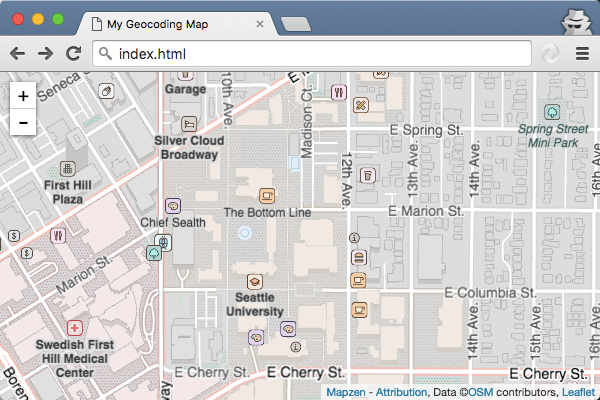The image size is (600, 400).
Task: Click the icon near Seneca street label
Action: point(106,91)
